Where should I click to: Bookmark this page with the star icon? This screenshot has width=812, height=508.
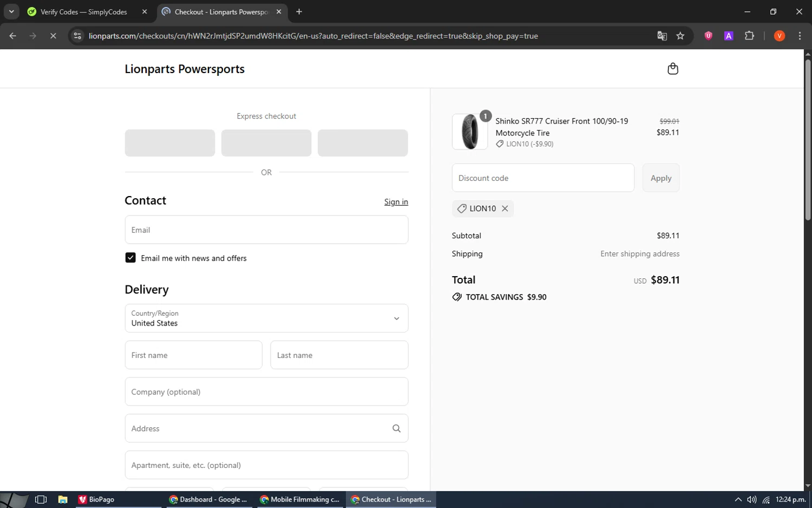pos(680,36)
